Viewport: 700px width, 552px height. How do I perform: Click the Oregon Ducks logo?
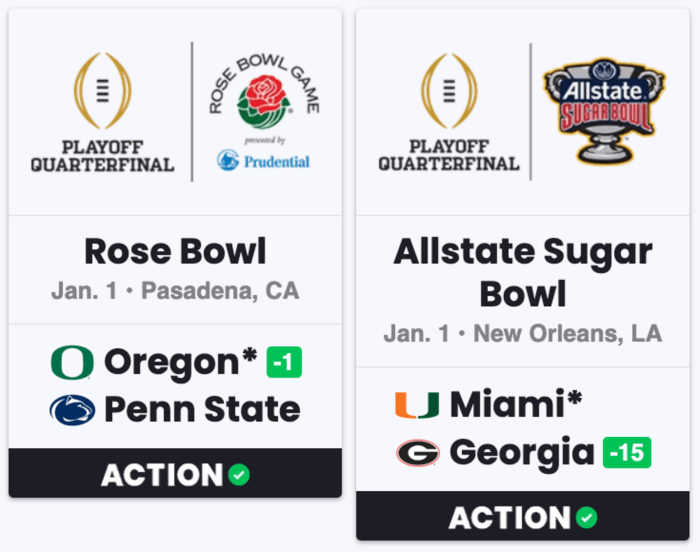tap(72, 363)
